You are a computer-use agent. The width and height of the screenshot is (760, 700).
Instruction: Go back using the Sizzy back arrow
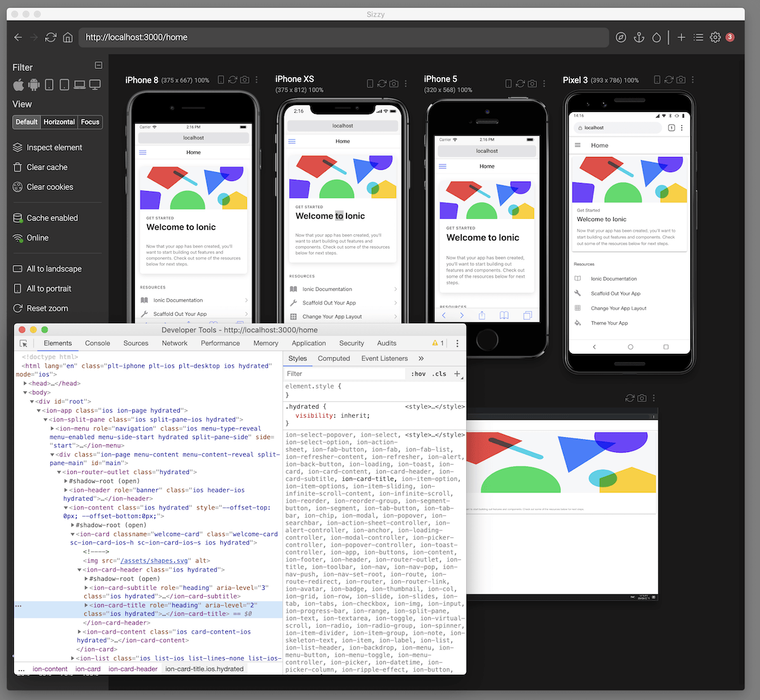[x=18, y=37]
